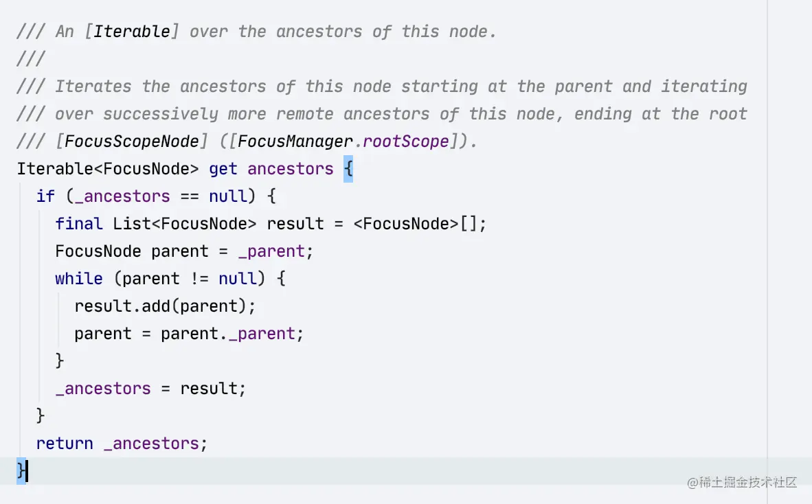
Task: Click highlighted opening brace after ancestors
Action: pos(348,169)
